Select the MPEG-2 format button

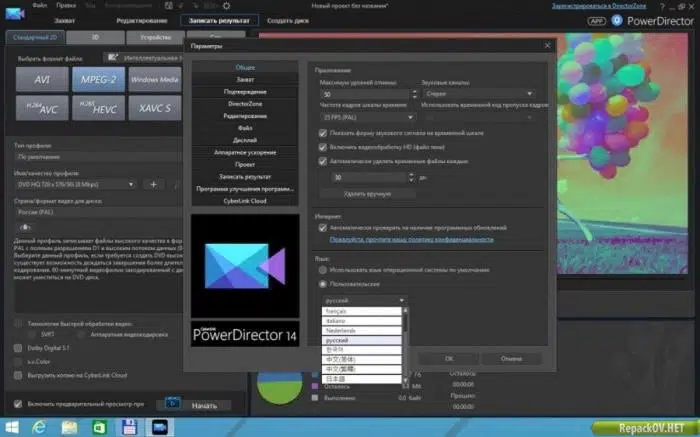98,79
